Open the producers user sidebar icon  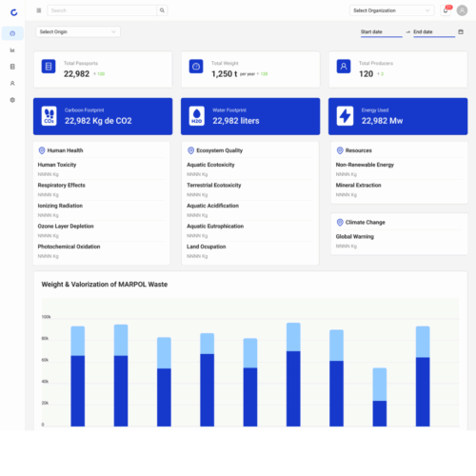pyautogui.click(x=12, y=83)
